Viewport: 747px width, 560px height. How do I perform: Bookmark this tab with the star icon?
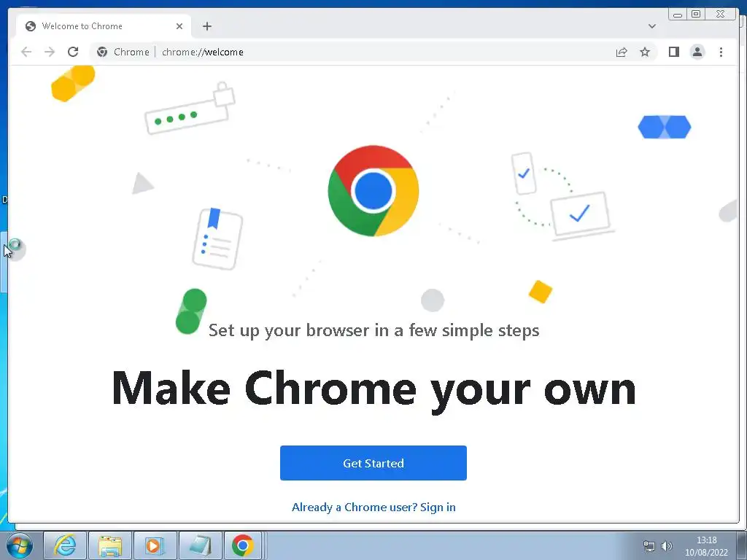(645, 52)
